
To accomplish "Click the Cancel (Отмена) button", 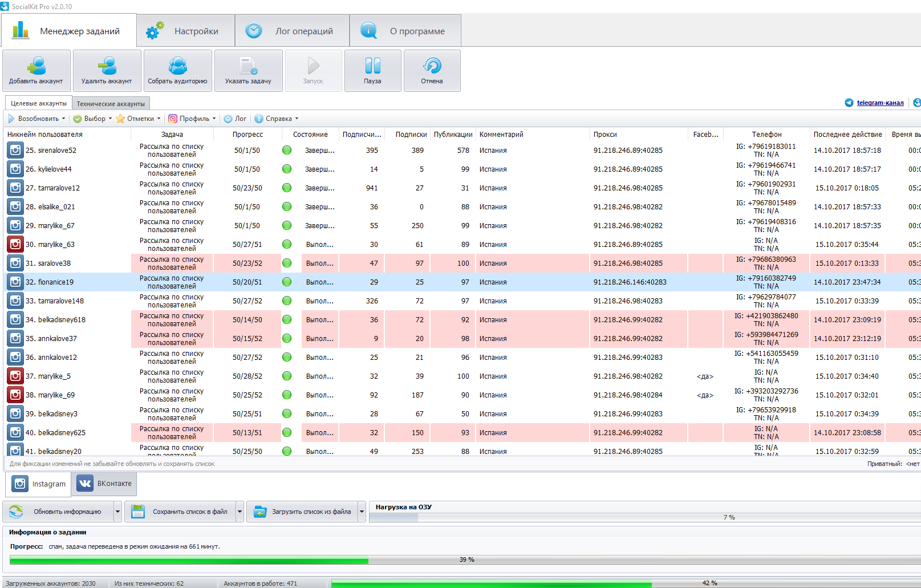I will click(432, 71).
